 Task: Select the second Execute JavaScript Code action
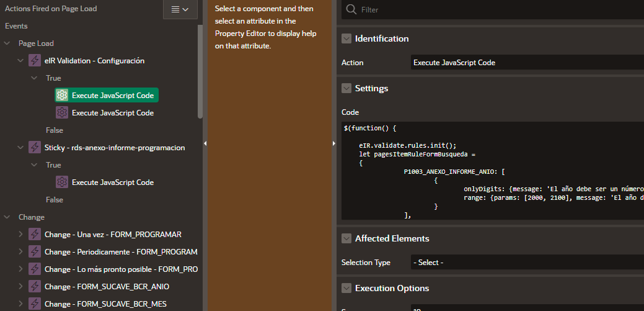[x=112, y=113]
